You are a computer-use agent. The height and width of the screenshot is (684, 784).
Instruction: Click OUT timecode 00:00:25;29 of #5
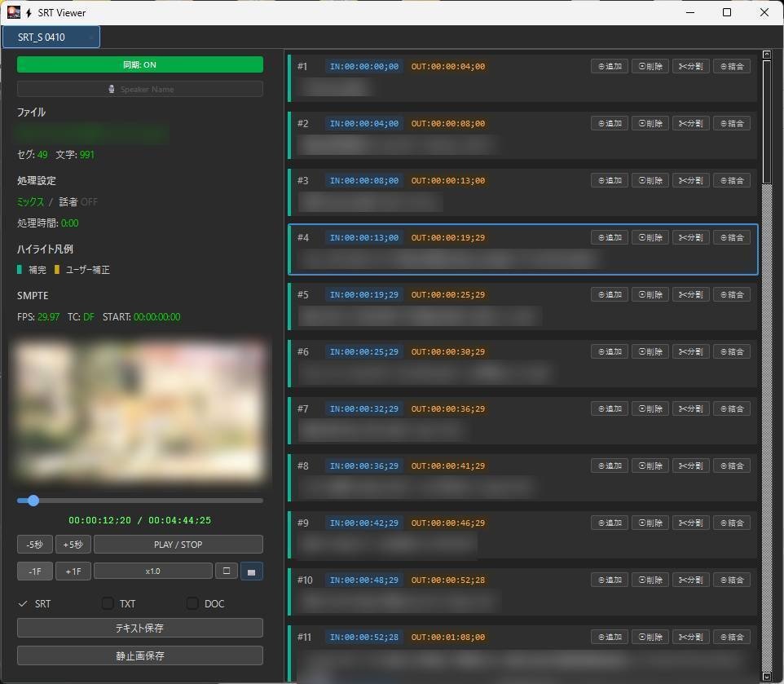[x=448, y=294]
